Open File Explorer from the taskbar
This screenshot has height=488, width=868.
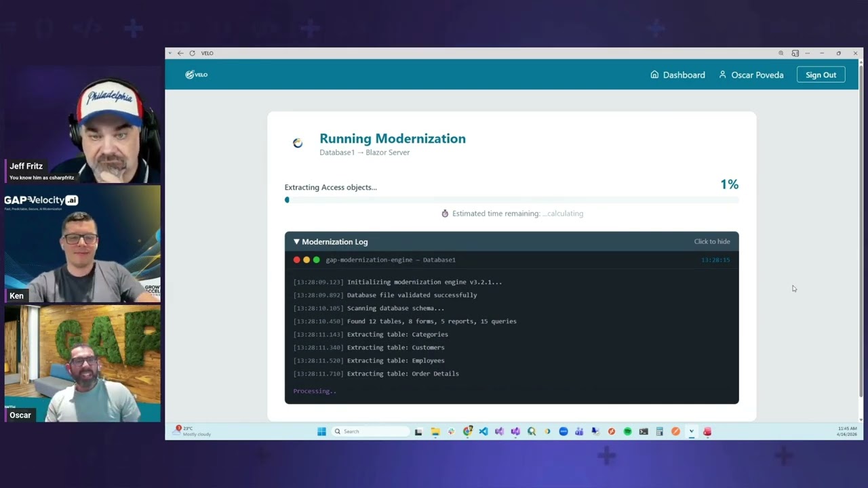coord(435,431)
